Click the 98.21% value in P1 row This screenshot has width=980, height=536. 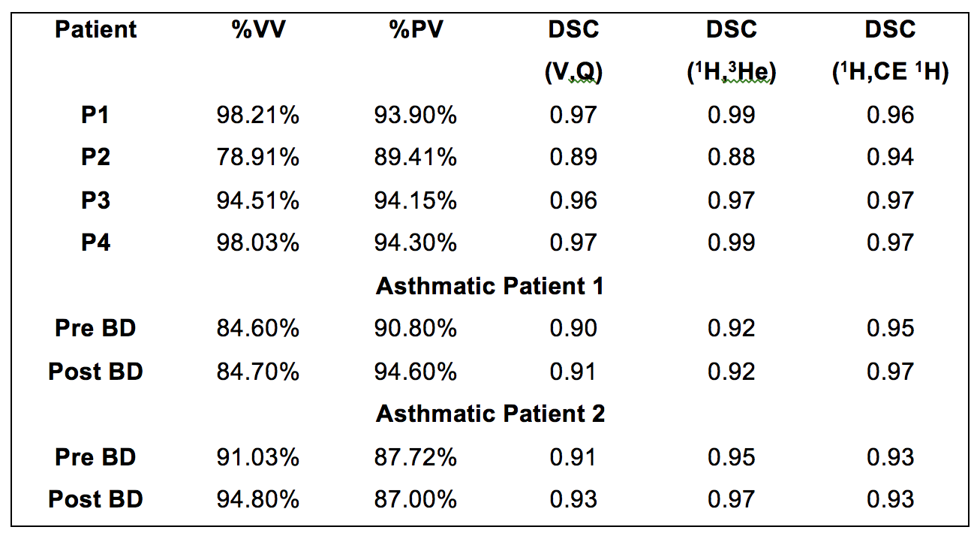257,115
